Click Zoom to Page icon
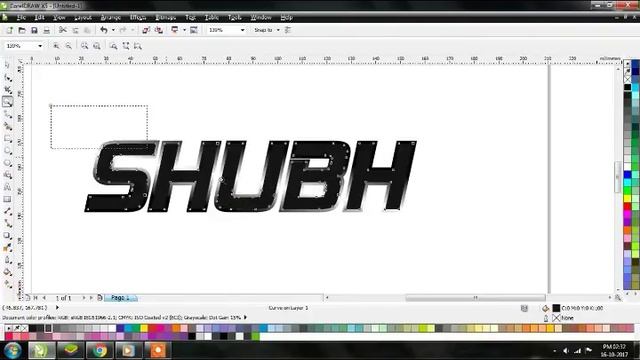 pos(113,46)
